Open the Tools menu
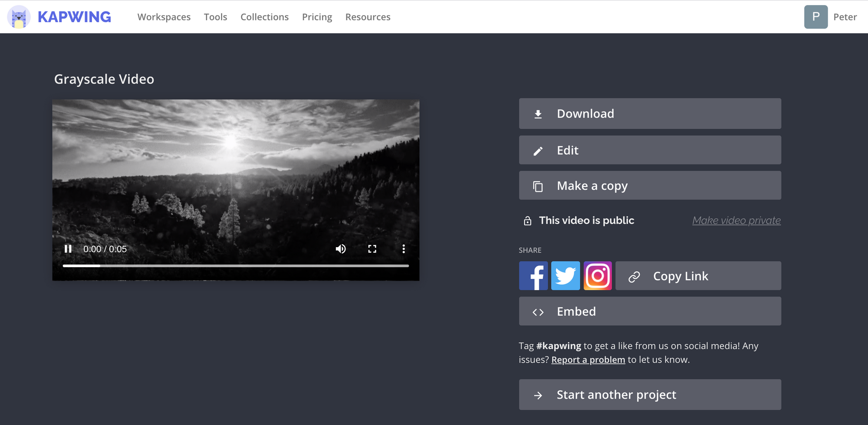 tap(215, 17)
